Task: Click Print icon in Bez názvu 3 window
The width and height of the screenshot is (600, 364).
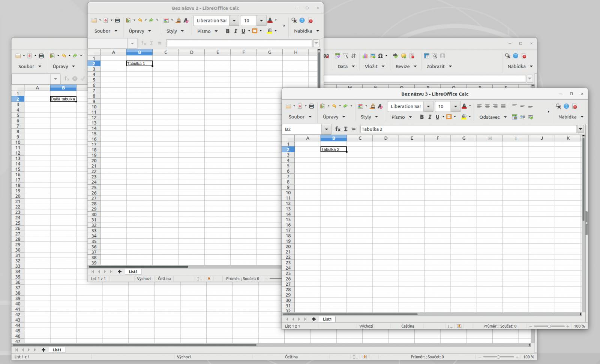Action: pyautogui.click(x=311, y=106)
